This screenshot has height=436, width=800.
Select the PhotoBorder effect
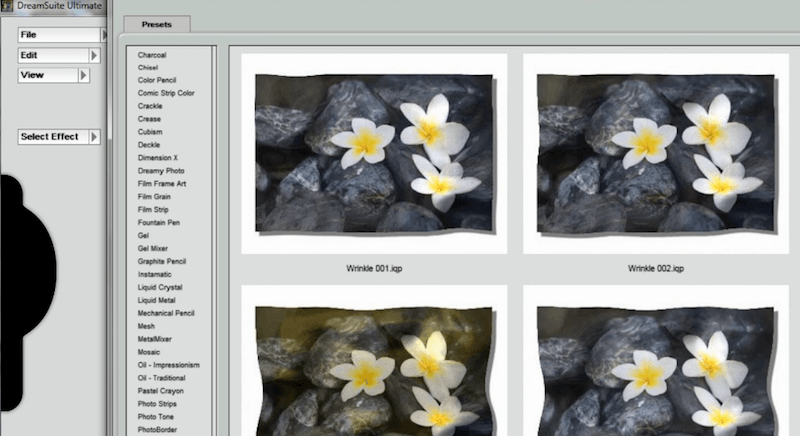[x=157, y=430]
